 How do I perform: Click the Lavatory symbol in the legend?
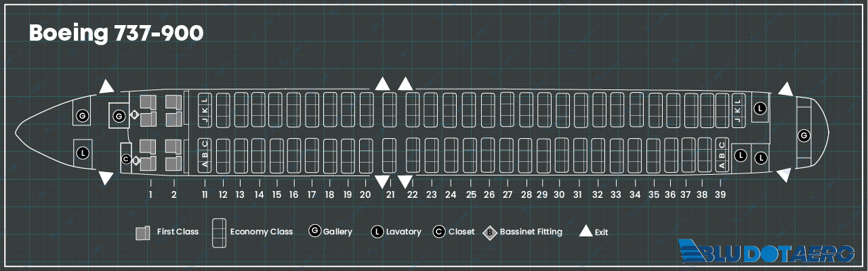(377, 232)
